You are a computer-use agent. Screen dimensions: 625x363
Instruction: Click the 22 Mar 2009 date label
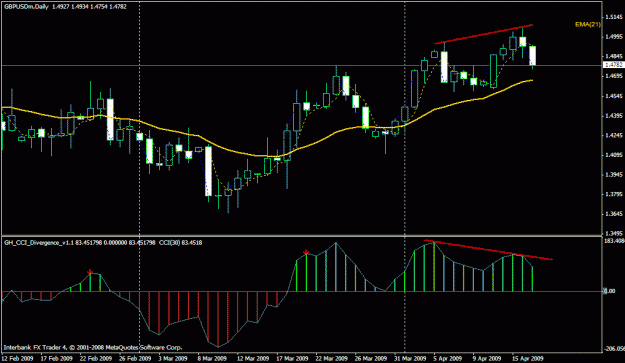[x=332, y=358]
